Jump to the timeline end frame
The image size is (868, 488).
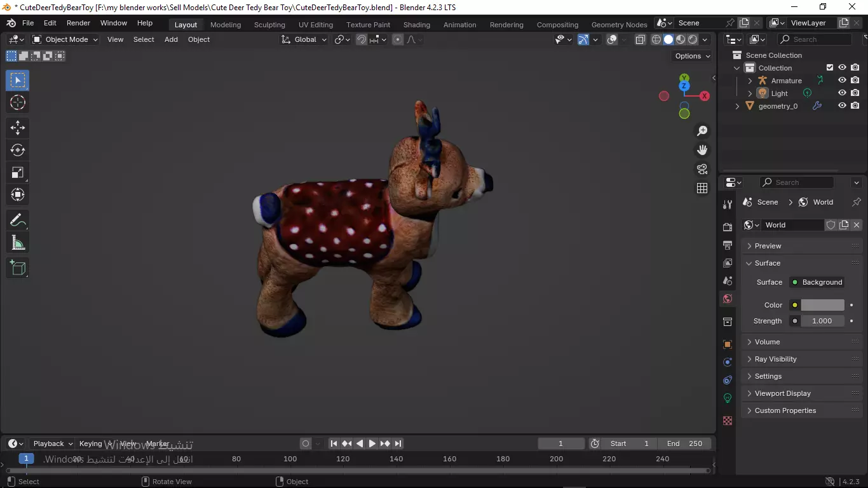click(398, 444)
